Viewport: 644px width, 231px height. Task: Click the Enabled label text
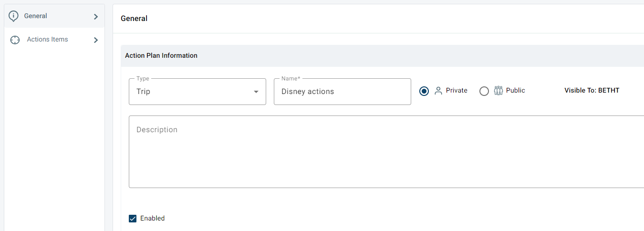click(152, 219)
